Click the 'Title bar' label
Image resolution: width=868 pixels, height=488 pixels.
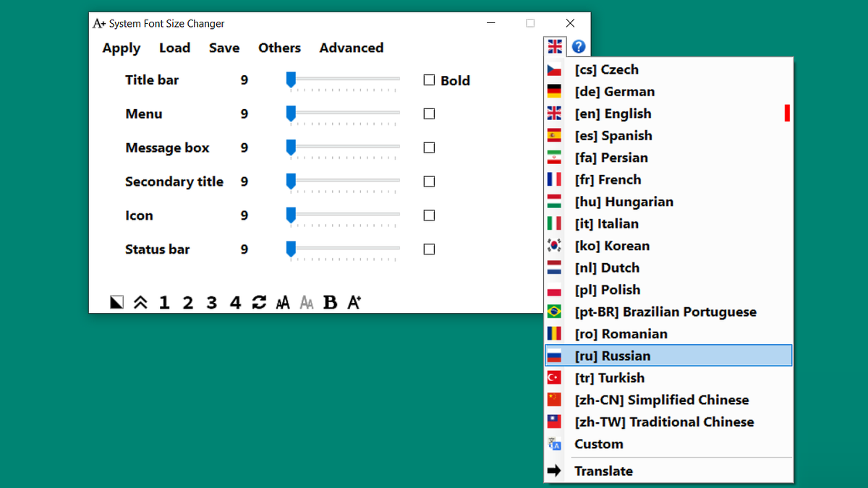152,80
